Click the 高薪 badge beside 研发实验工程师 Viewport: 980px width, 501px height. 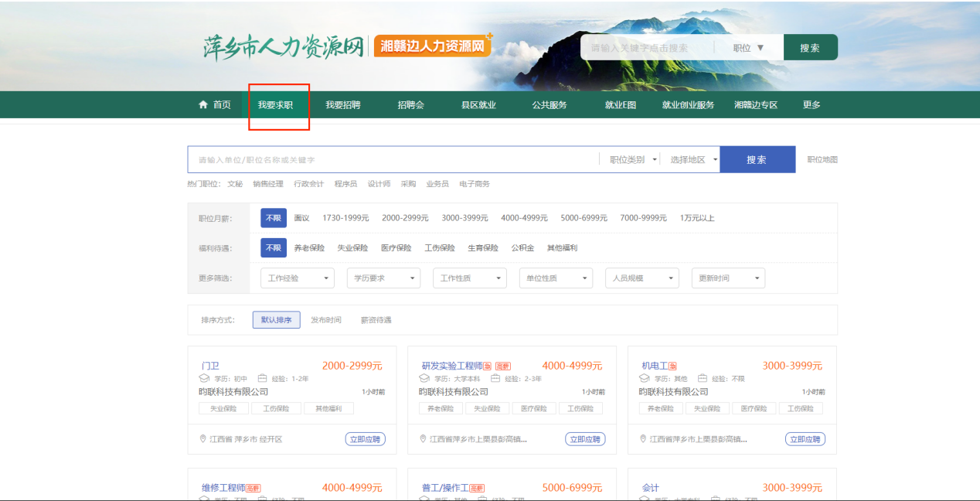point(503,366)
